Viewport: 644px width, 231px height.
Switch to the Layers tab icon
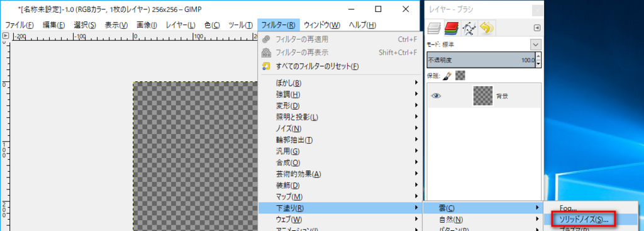click(434, 28)
